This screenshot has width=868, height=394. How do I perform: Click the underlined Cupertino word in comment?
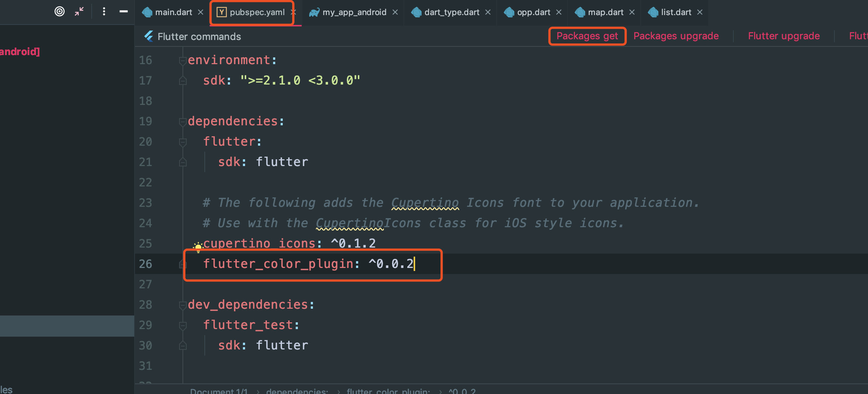(x=425, y=203)
